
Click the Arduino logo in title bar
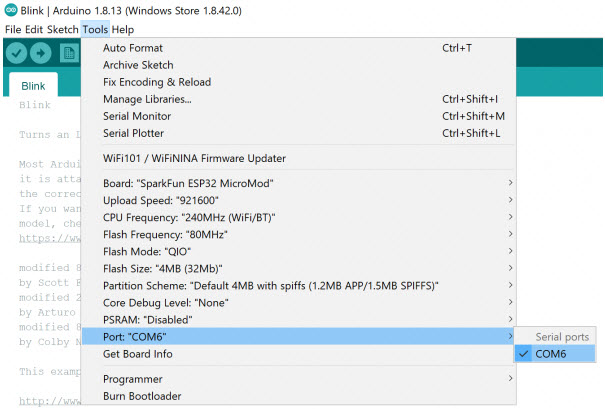pos(10,10)
